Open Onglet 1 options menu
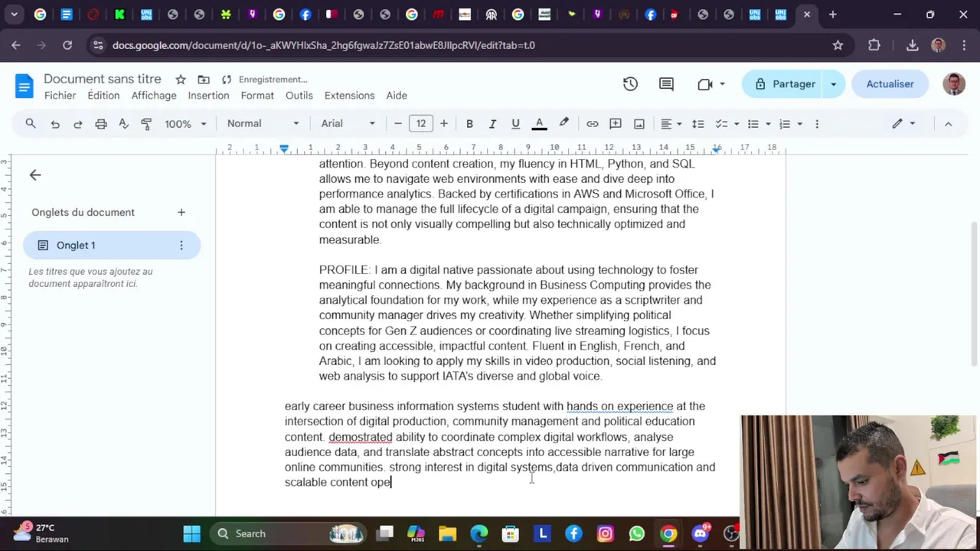This screenshot has width=980, height=551. 181,245
